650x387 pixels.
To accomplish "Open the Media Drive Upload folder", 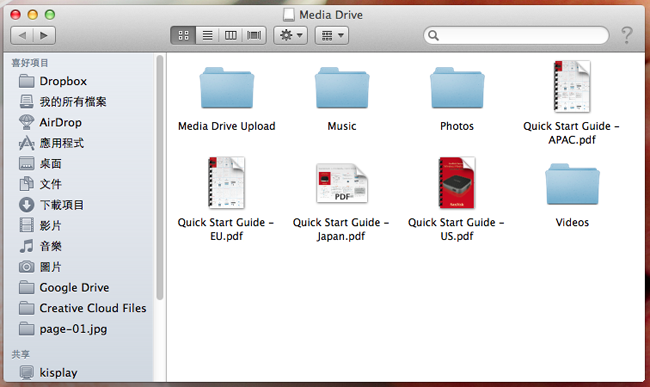I will click(x=227, y=87).
